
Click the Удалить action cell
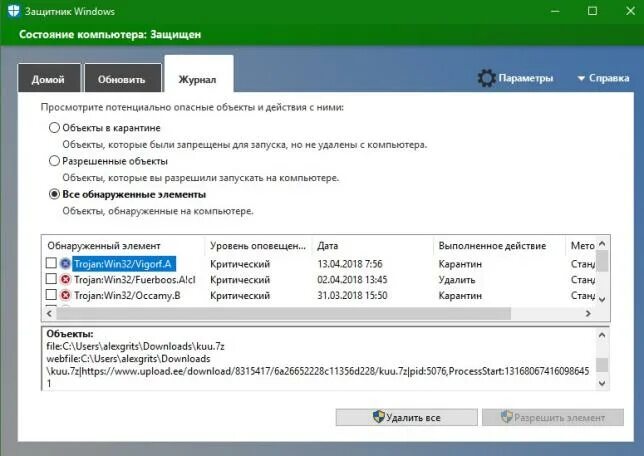click(x=457, y=280)
